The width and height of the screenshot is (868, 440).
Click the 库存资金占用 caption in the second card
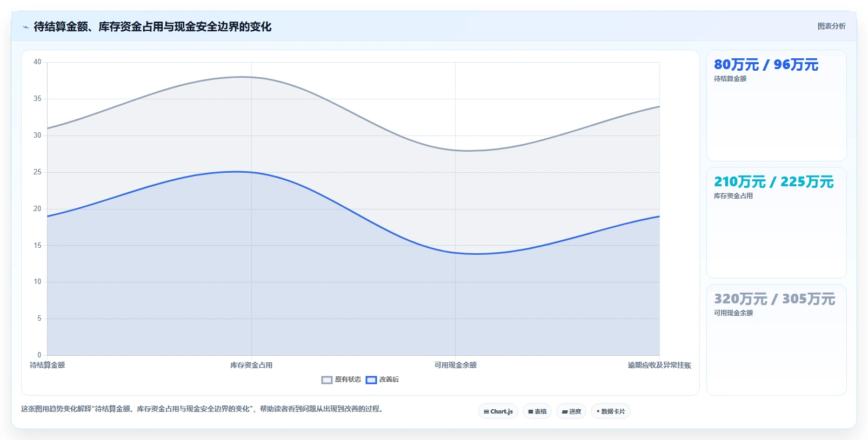[733, 196]
